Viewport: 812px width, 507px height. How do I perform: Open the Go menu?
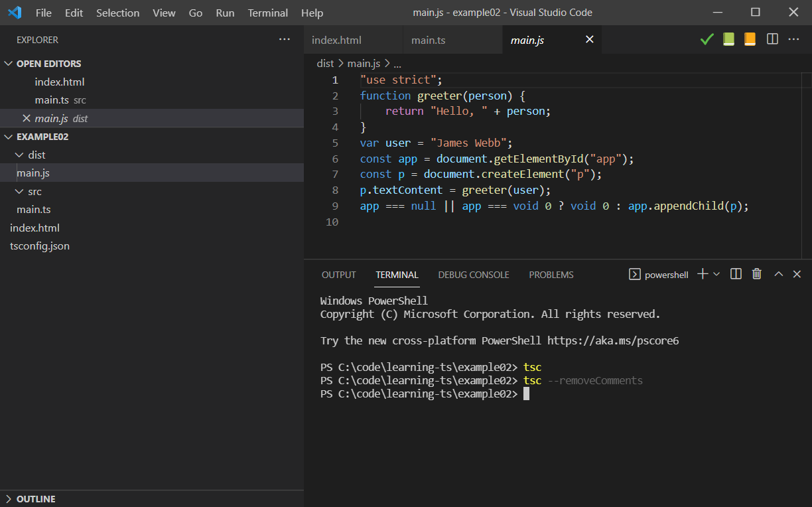[x=196, y=13]
